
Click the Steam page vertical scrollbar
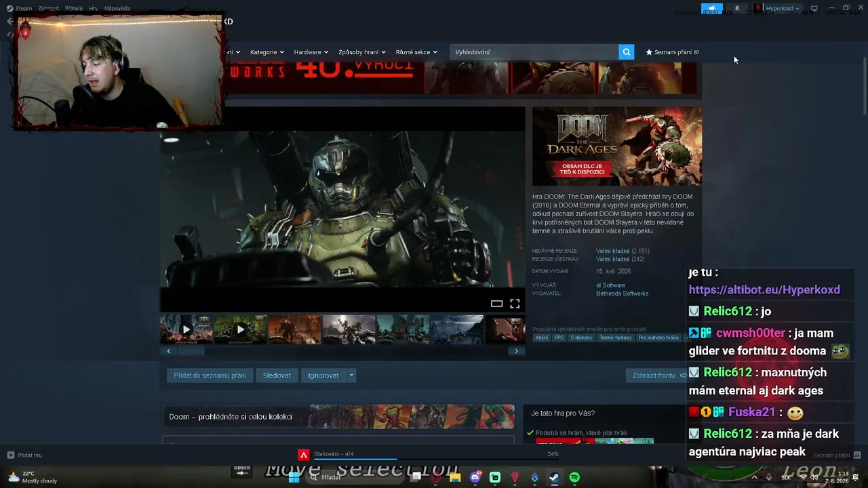pyautogui.click(x=864, y=87)
